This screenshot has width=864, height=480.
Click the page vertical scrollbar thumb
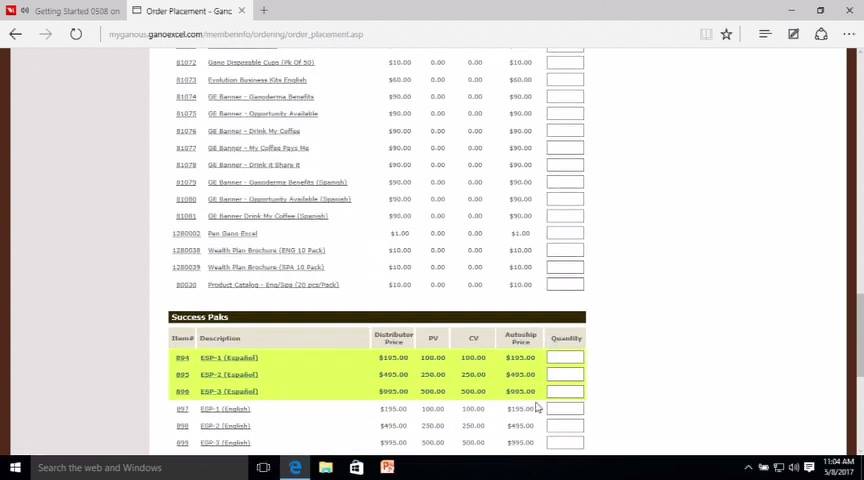860,336
